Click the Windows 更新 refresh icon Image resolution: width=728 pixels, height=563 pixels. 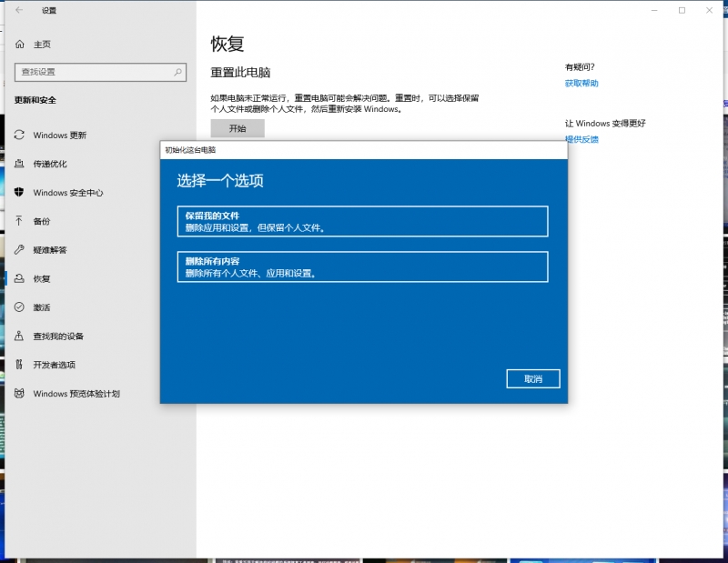[x=19, y=135]
